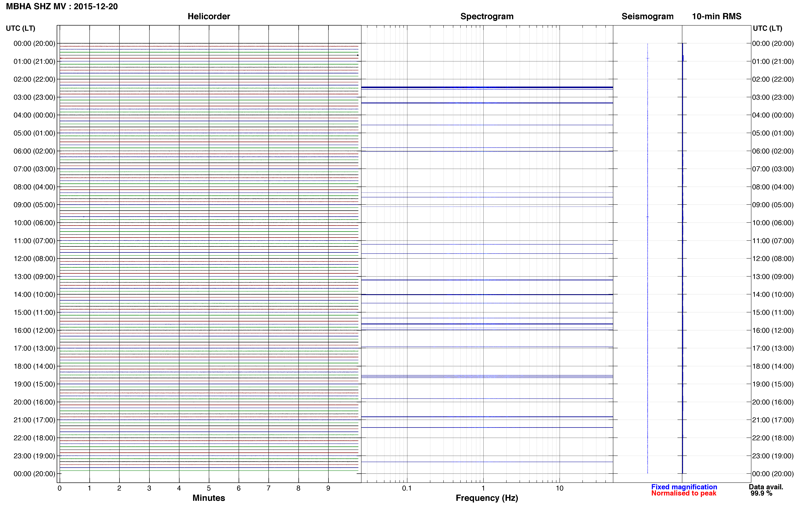812x508 pixels.
Task: Click the bottom "00:00 (20:00)" label on the left axis
Action: 34,474
